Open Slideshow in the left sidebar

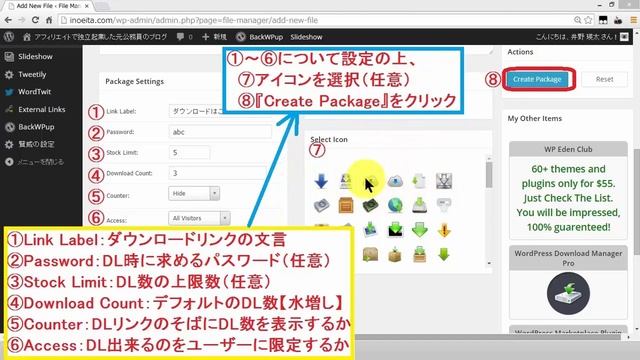35,56
